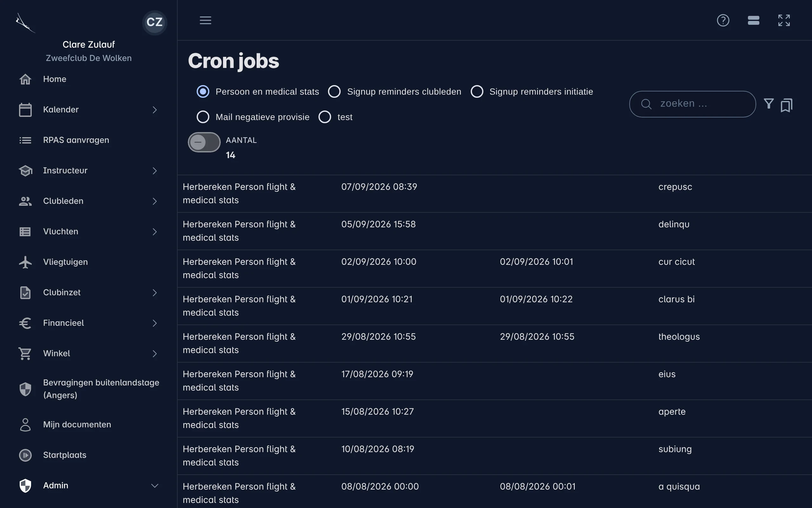Collapse the Admin menu chevron
812x508 pixels.
[155, 486]
